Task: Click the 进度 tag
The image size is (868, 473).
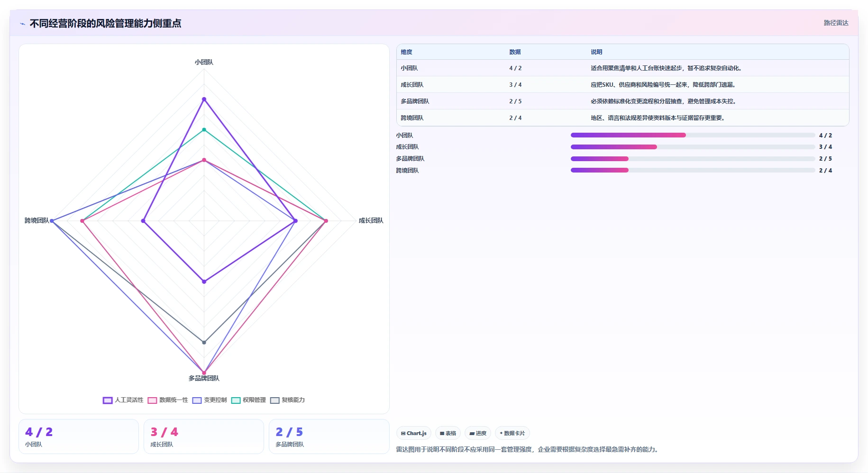Action: 477,433
